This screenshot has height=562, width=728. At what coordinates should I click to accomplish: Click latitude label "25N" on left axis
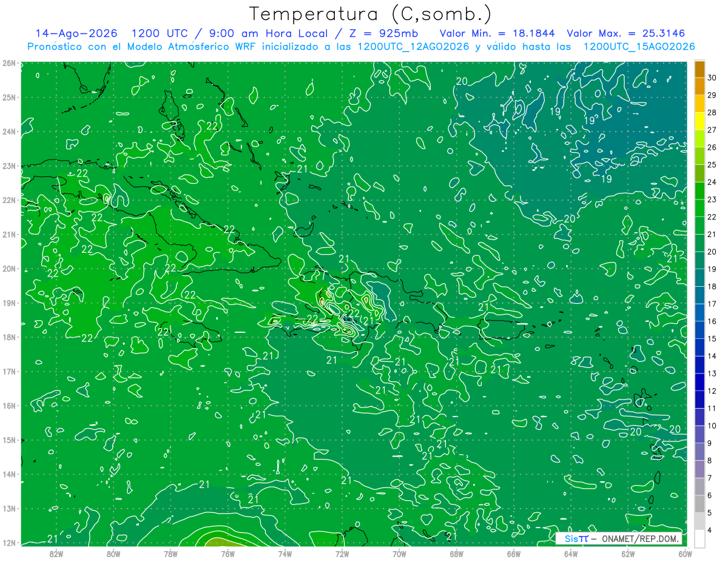pos(9,97)
